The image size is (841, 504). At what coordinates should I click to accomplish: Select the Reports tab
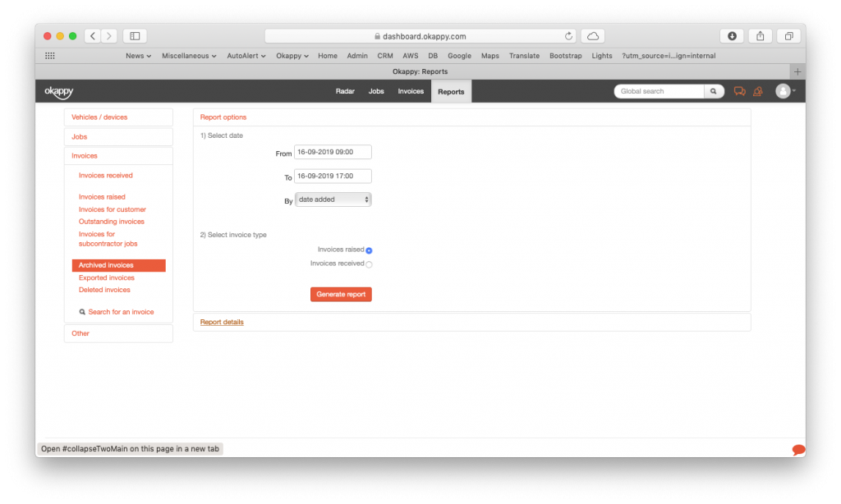[451, 92]
